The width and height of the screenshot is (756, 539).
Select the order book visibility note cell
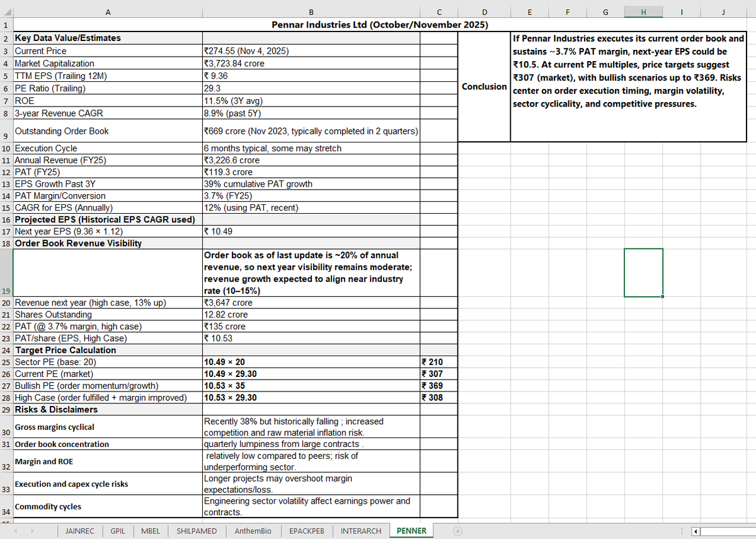click(311, 273)
